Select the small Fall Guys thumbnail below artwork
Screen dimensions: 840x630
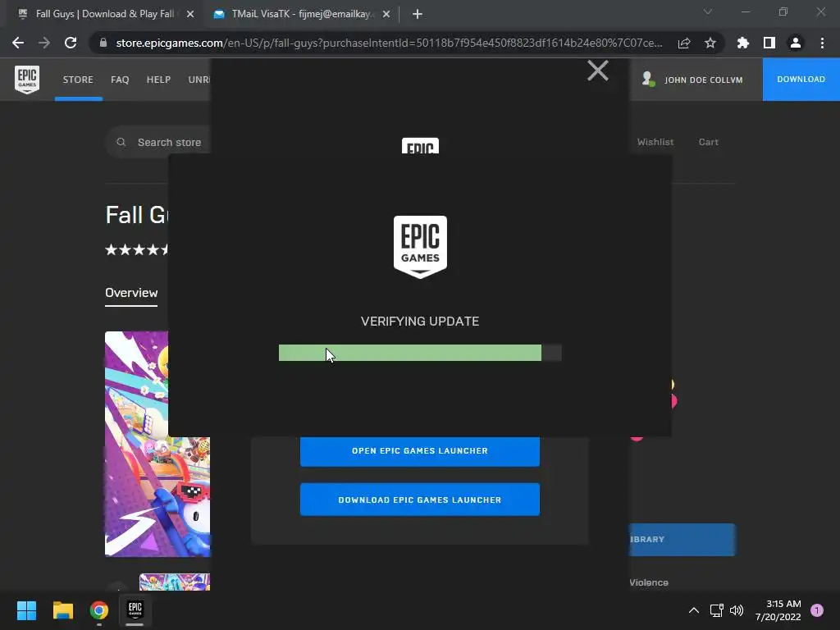point(175,582)
